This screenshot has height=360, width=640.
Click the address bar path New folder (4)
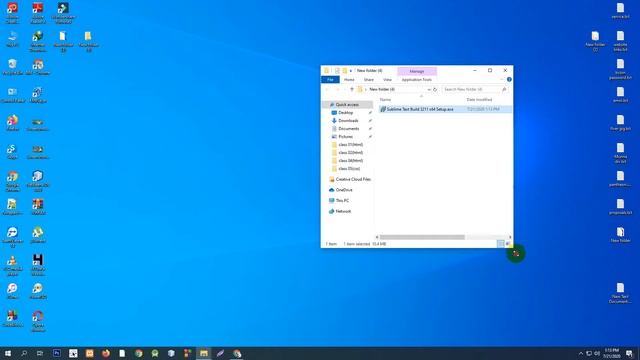click(382, 89)
